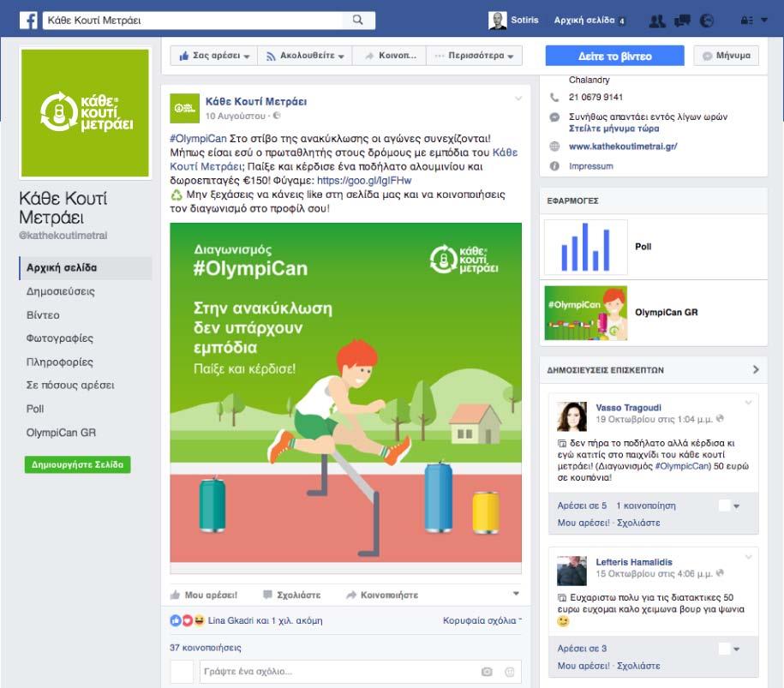This screenshot has width=784, height=688.
Task: Open the Impressum link
Action: click(x=590, y=166)
